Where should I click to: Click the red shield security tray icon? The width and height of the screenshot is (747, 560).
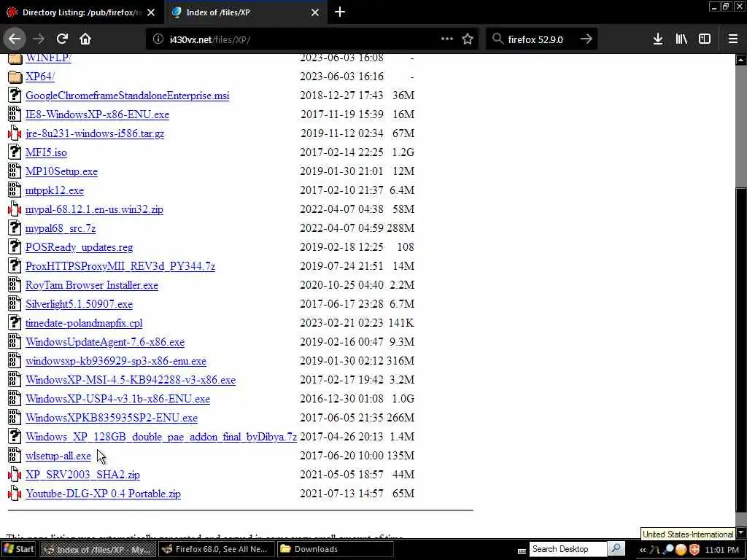(695, 550)
